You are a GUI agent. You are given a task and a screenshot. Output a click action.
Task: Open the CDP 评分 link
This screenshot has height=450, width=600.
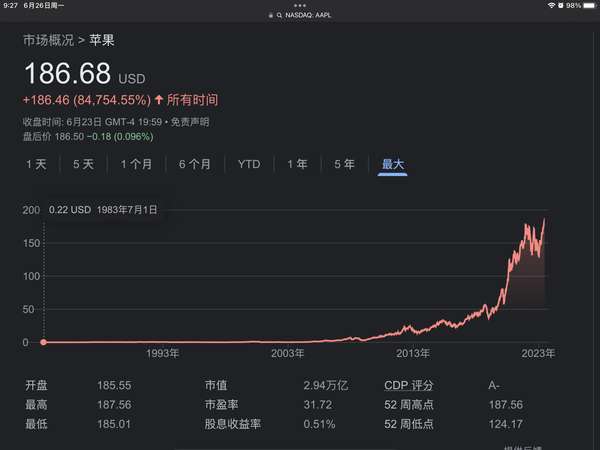pyautogui.click(x=409, y=385)
